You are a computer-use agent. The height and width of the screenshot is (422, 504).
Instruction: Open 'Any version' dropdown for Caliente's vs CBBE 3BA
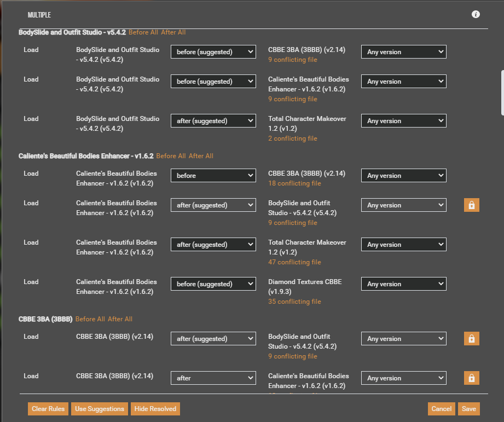404,176
